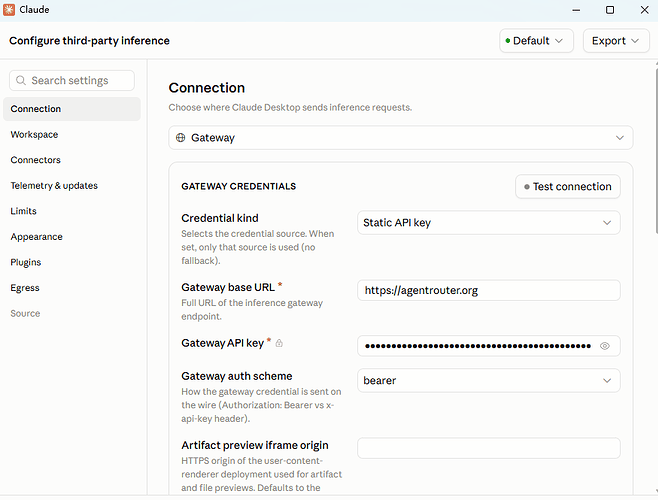Viewport: 658px width, 500px height.
Task: Click 'Choose where Claude Desktop sends inference requests.' text
Action: click(290, 107)
